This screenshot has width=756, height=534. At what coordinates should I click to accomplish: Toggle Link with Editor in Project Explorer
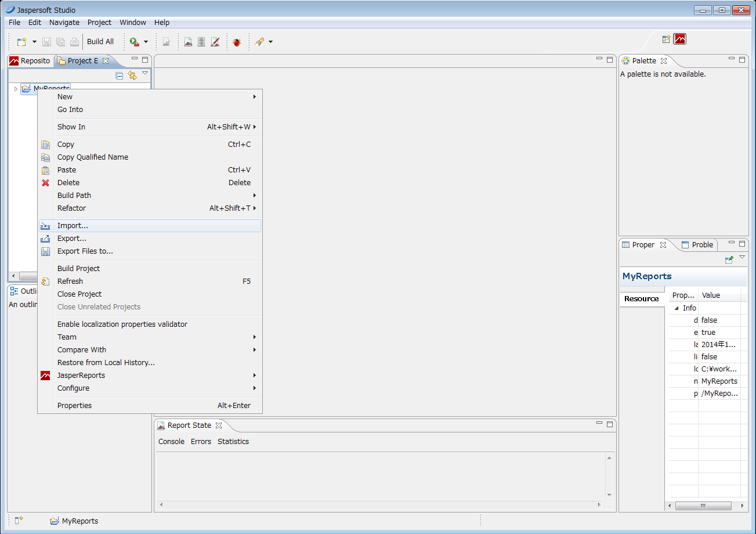[132, 75]
